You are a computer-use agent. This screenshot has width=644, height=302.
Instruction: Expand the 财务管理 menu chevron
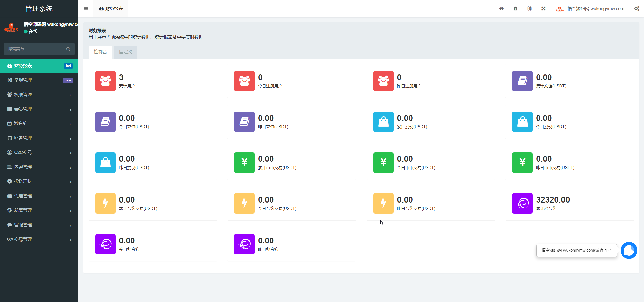(x=71, y=139)
